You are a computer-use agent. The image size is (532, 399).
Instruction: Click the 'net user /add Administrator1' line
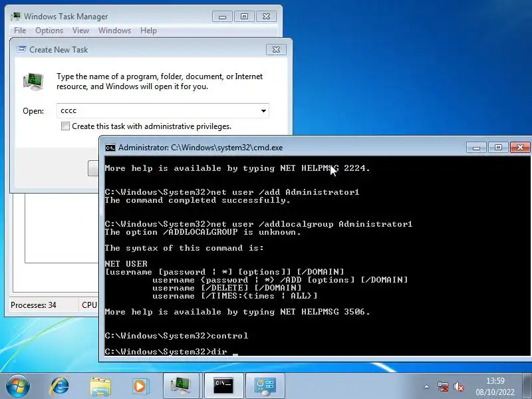click(x=231, y=192)
